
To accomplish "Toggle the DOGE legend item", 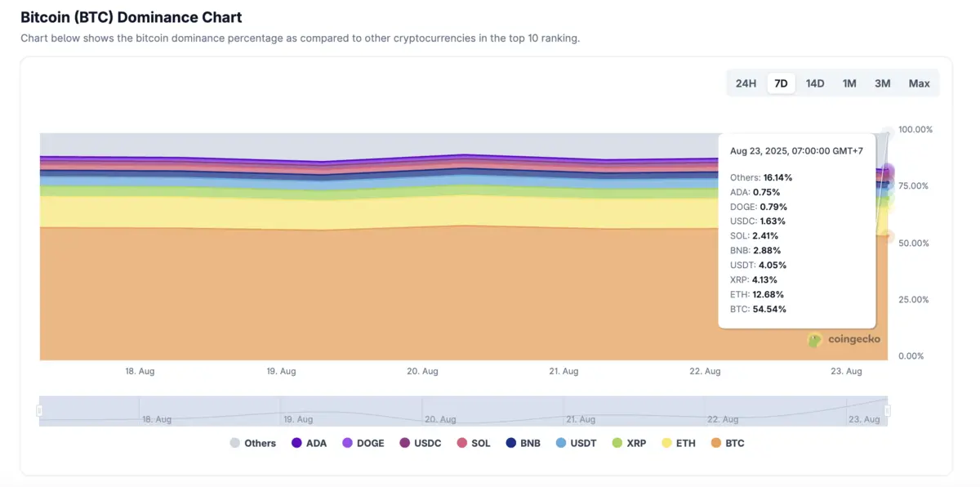I will point(362,443).
